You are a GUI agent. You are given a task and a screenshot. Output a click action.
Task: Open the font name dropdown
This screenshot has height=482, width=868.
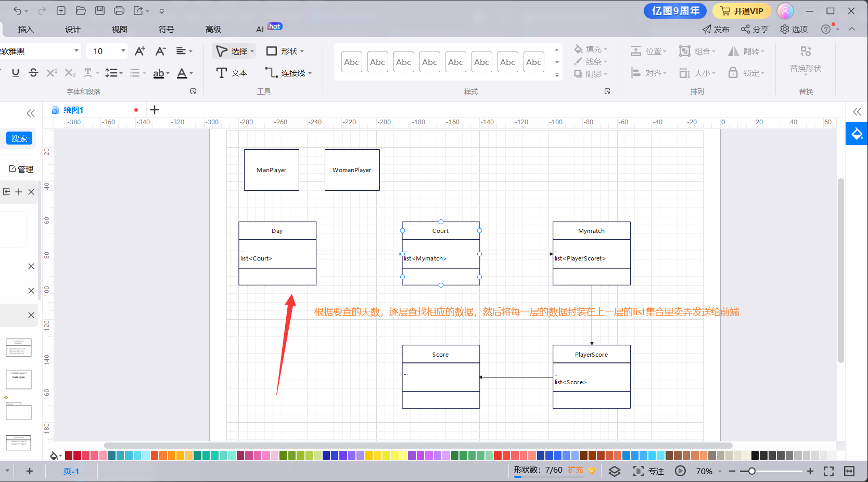pos(76,51)
